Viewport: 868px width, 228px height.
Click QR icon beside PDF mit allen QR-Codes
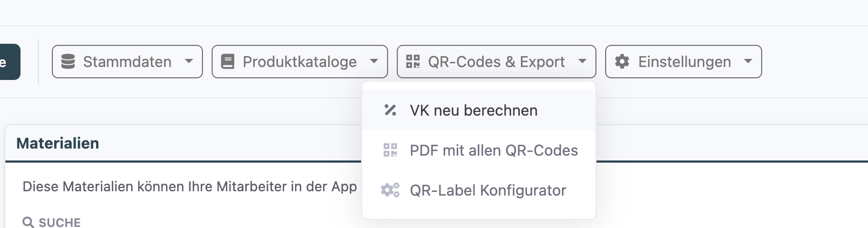click(x=390, y=150)
